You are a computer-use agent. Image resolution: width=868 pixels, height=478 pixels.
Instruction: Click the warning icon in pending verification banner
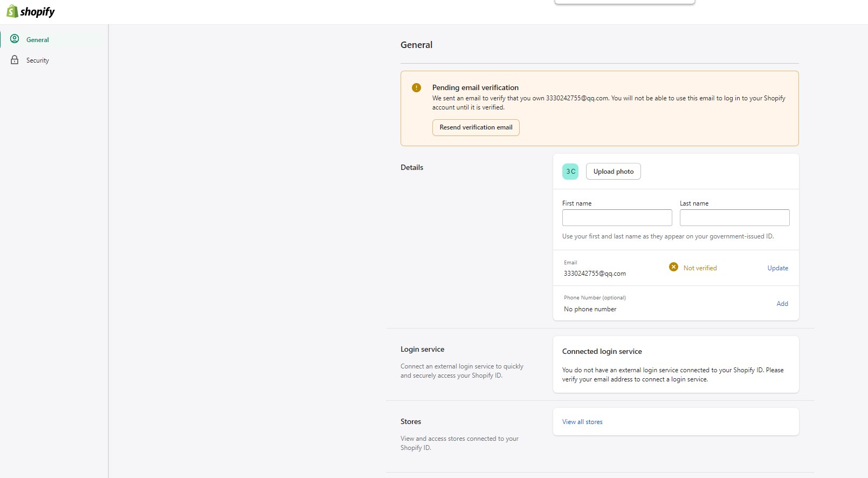tap(416, 87)
